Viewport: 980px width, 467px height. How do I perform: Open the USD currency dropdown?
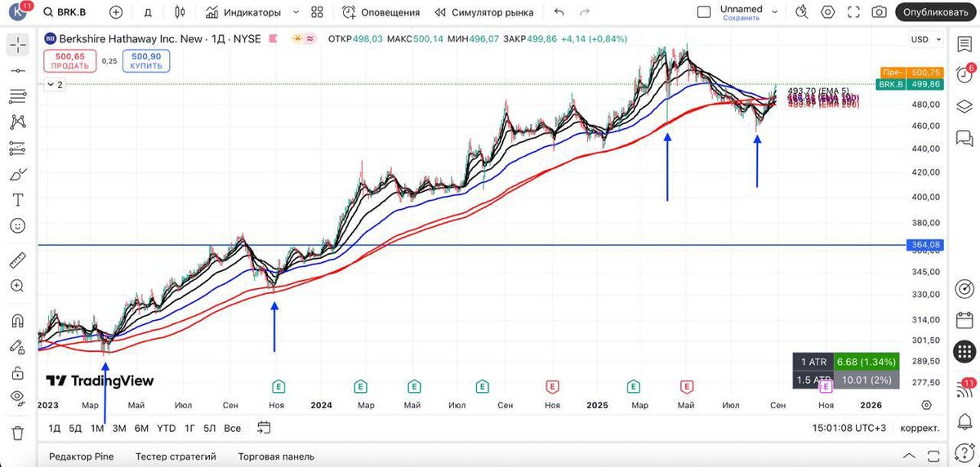point(925,39)
